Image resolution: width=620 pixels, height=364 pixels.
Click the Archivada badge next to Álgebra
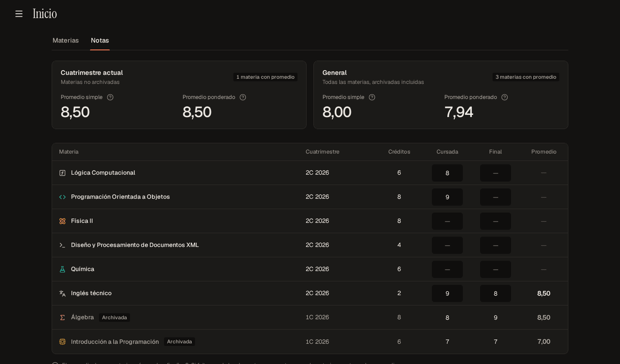[x=115, y=318]
